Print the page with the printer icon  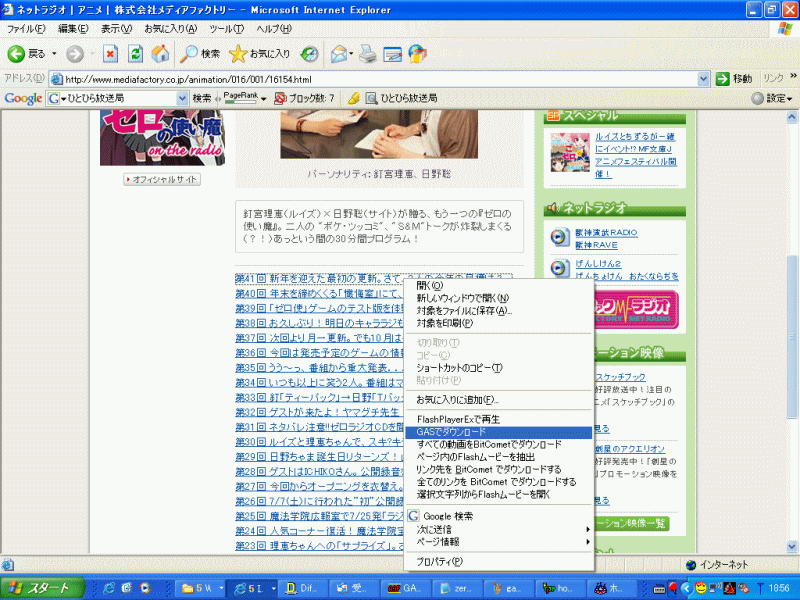click(367, 54)
